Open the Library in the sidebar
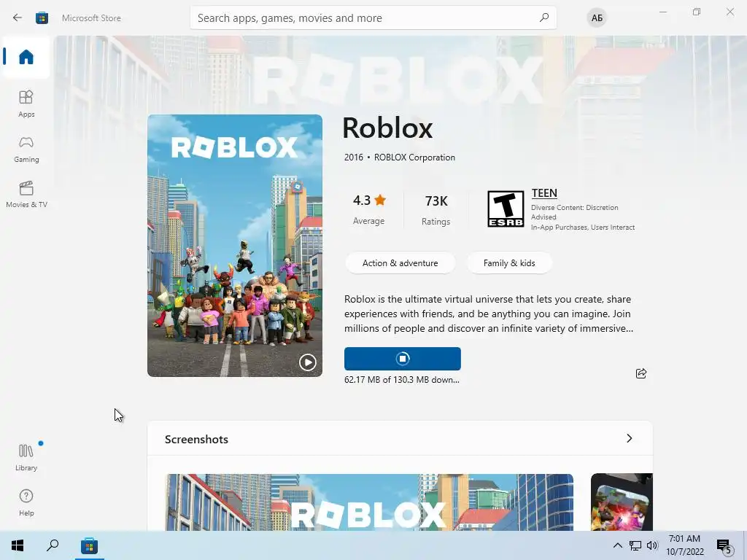 click(26, 457)
